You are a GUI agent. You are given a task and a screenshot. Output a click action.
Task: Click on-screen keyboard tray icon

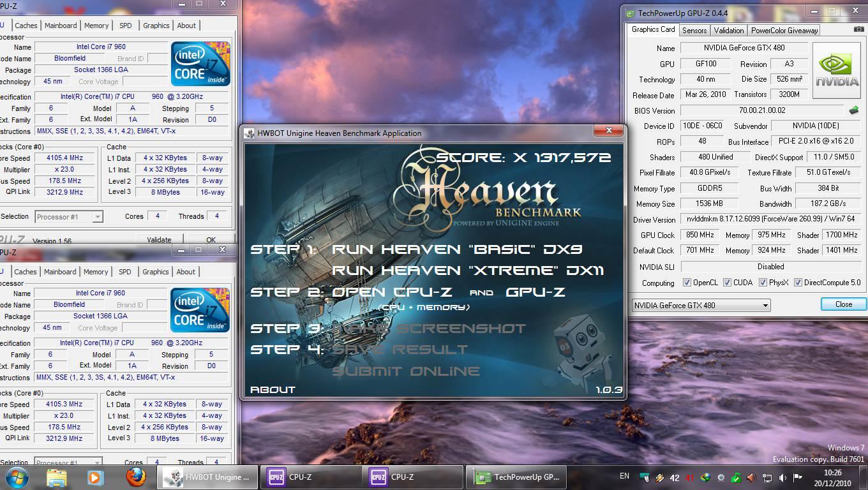[645, 477]
